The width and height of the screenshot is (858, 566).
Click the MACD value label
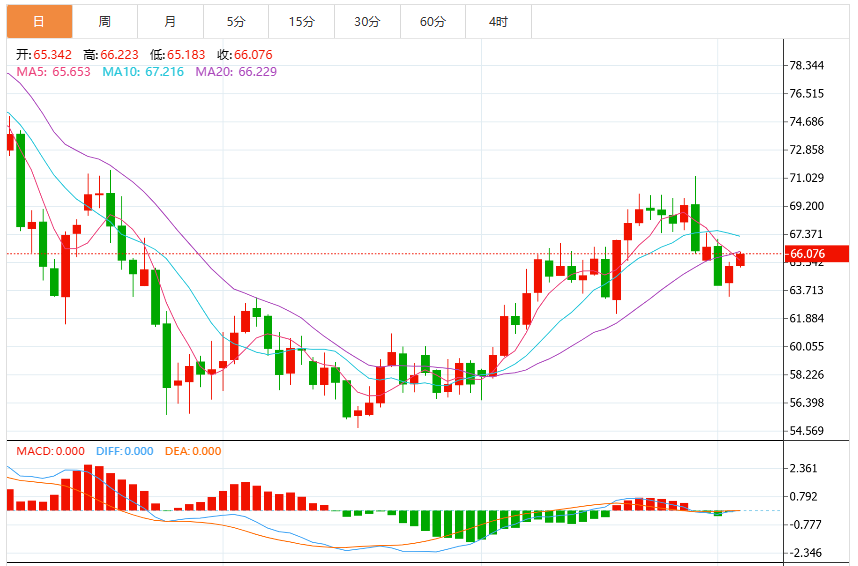pyautogui.click(x=50, y=451)
